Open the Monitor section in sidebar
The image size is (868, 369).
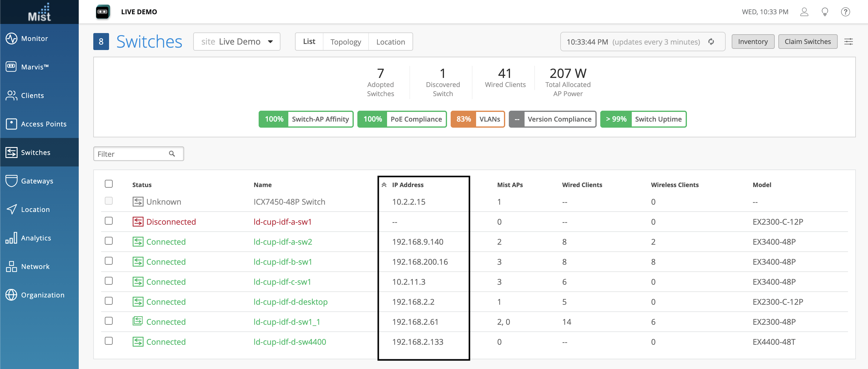click(34, 39)
